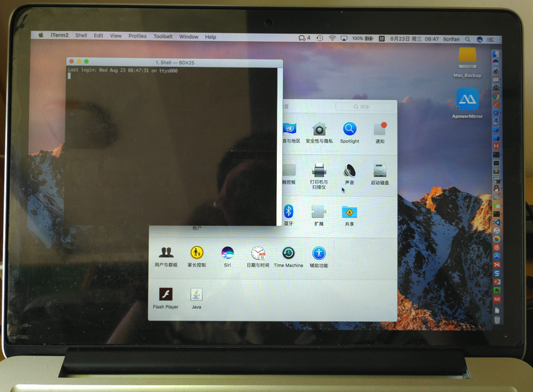The width and height of the screenshot is (533, 392).
Task: Open Extensions (扩展) preference pane
Action: click(x=319, y=215)
